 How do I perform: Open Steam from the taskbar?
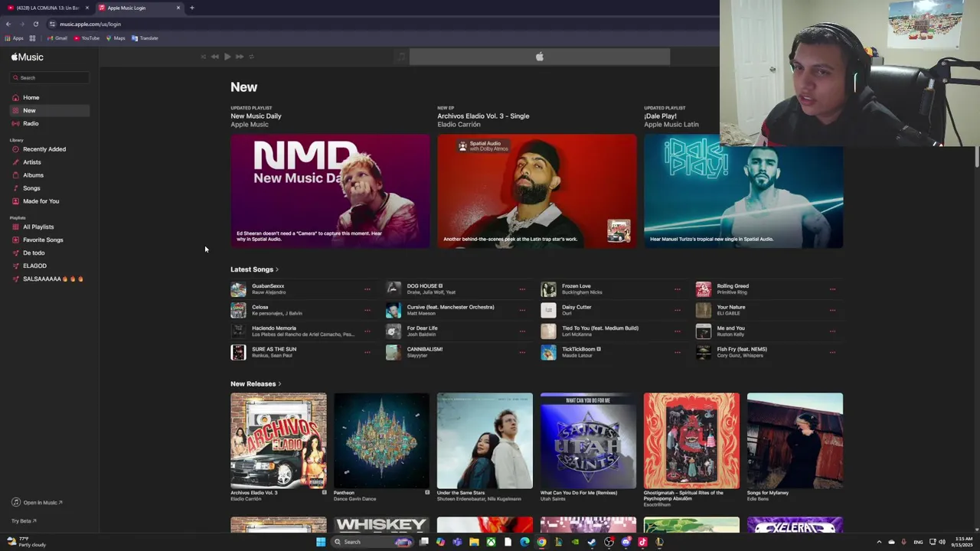tap(592, 542)
